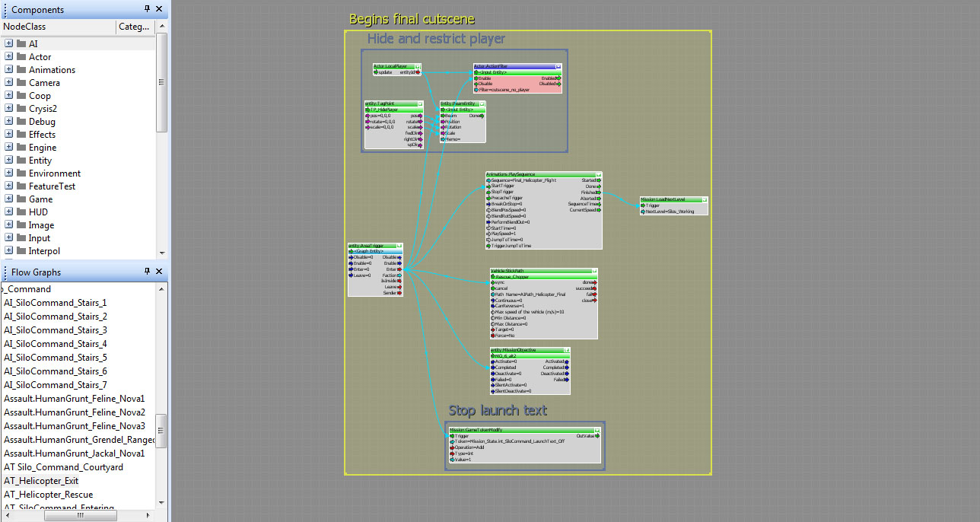Click the Flow Graphs horizontal scrollbar thumb

pos(81,515)
